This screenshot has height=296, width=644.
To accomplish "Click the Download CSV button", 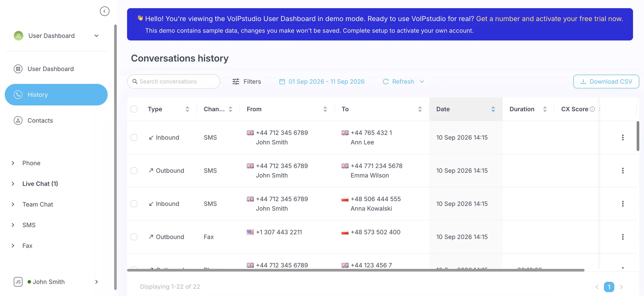I will coord(606,81).
